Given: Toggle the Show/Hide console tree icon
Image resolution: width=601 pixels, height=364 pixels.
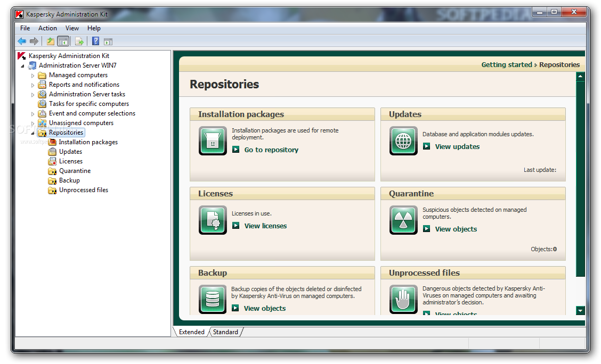Looking at the screenshot, I should (x=63, y=41).
